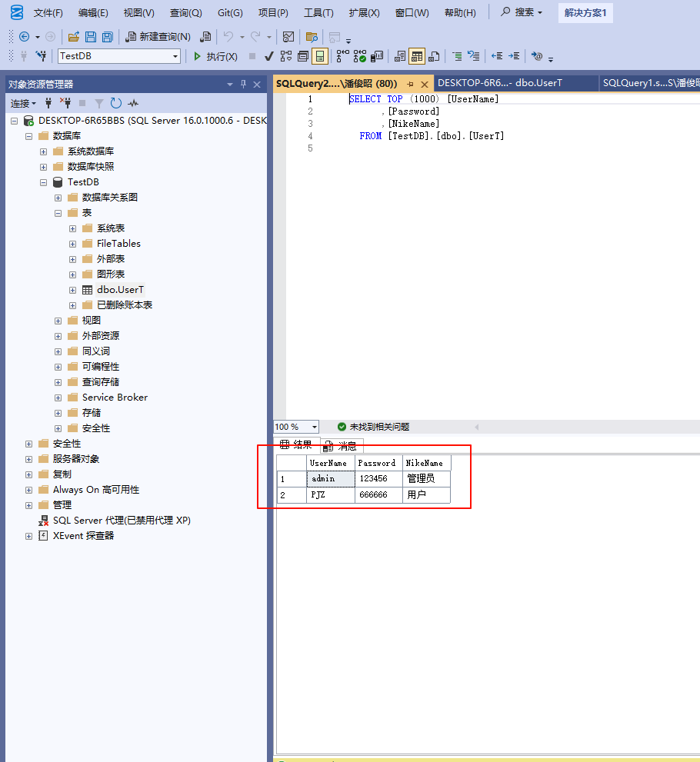Click the 666666 password cell

(x=378, y=494)
